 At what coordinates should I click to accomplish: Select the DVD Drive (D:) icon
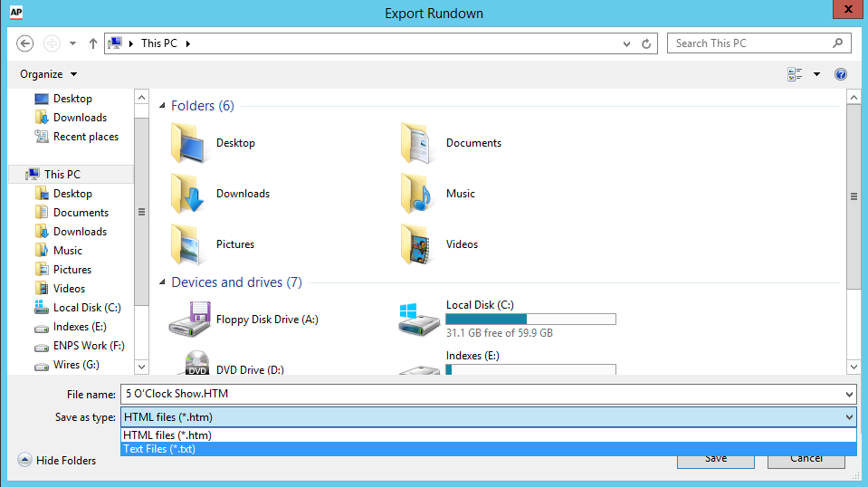[x=197, y=363]
